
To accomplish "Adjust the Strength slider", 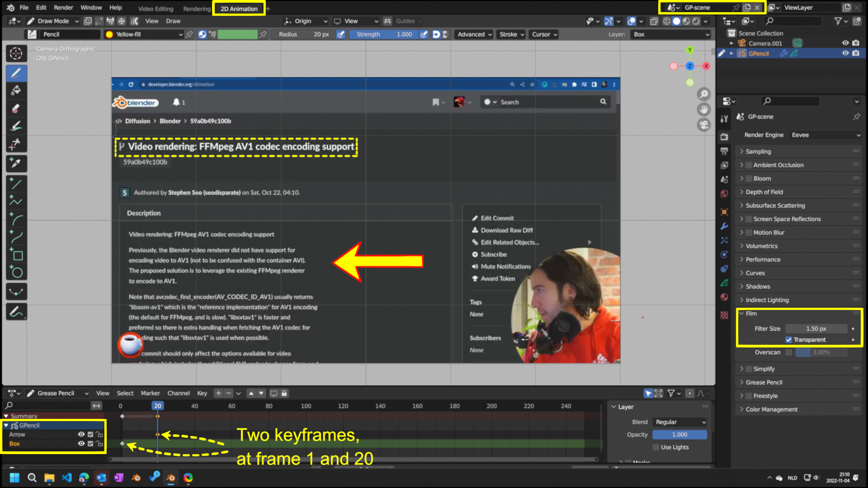I will pos(384,34).
